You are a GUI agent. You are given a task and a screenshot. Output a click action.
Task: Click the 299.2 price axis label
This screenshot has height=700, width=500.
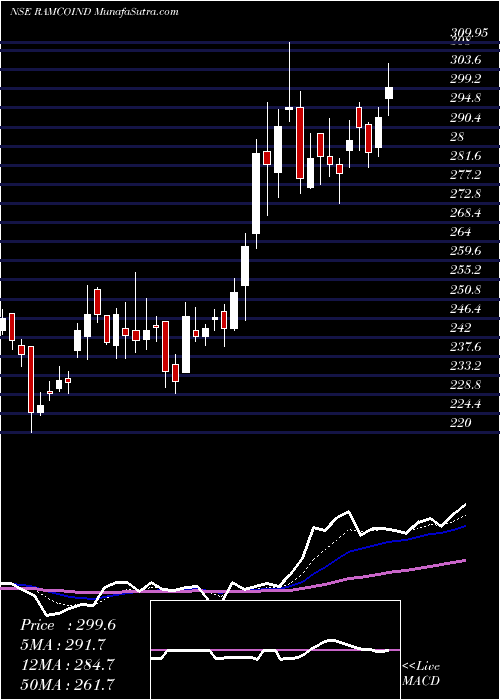pyautogui.click(x=466, y=79)
